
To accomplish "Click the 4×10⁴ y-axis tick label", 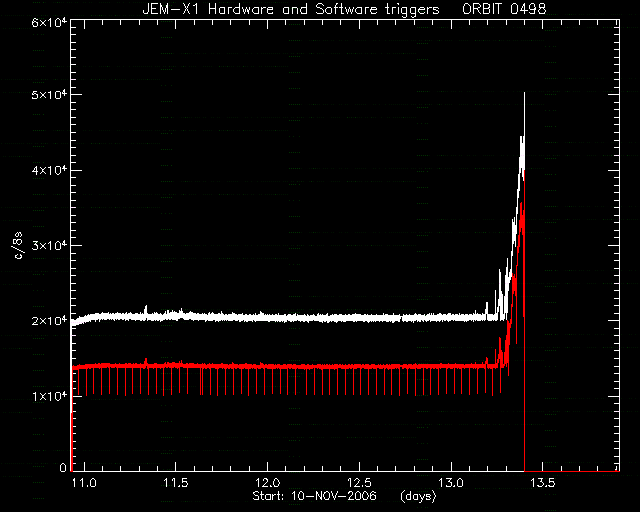I will [49, 170].
